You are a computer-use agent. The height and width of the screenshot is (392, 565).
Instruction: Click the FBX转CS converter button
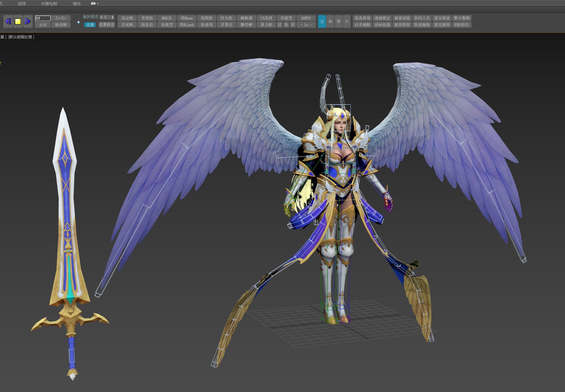pos(461,24)
